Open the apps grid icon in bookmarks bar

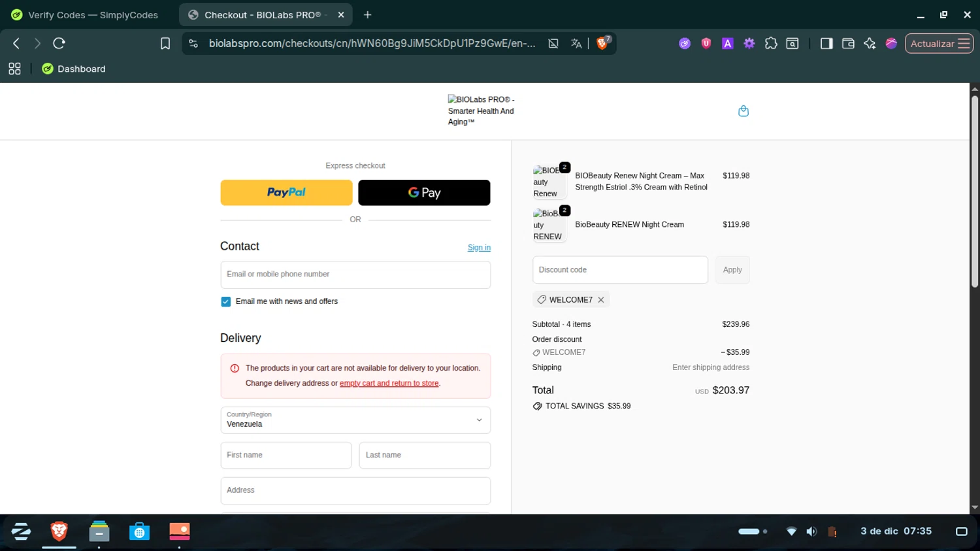click(14, 69)
